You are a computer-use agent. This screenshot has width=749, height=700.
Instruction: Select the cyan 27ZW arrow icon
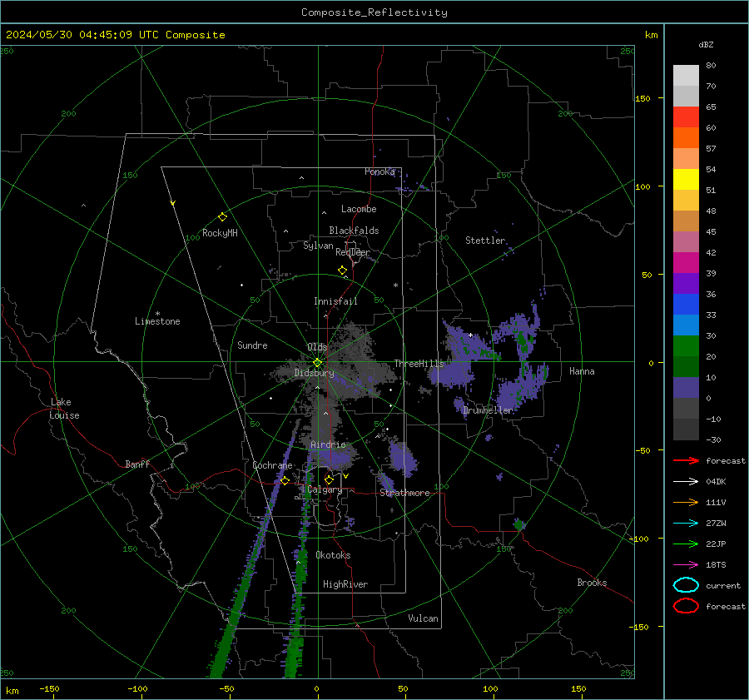pyautogui.click(x=686, y=524)
